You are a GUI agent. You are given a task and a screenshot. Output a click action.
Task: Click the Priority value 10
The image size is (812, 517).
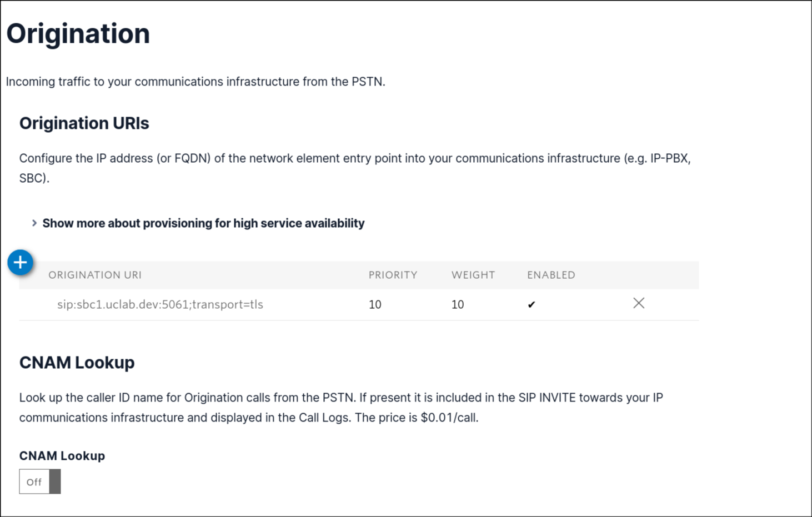coord(375,304)
